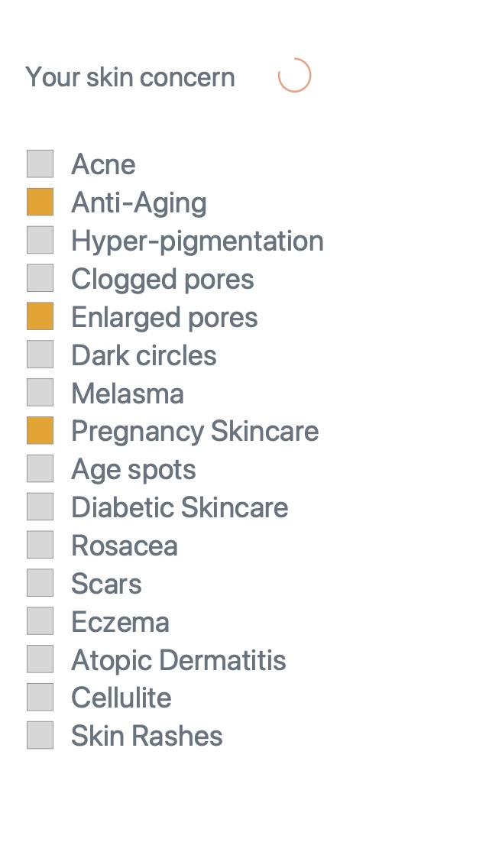Select the Diabetic Skincare checkbox
Image resolution: width=489 pixels, height=868 pixels.
(x=40, y=507)
